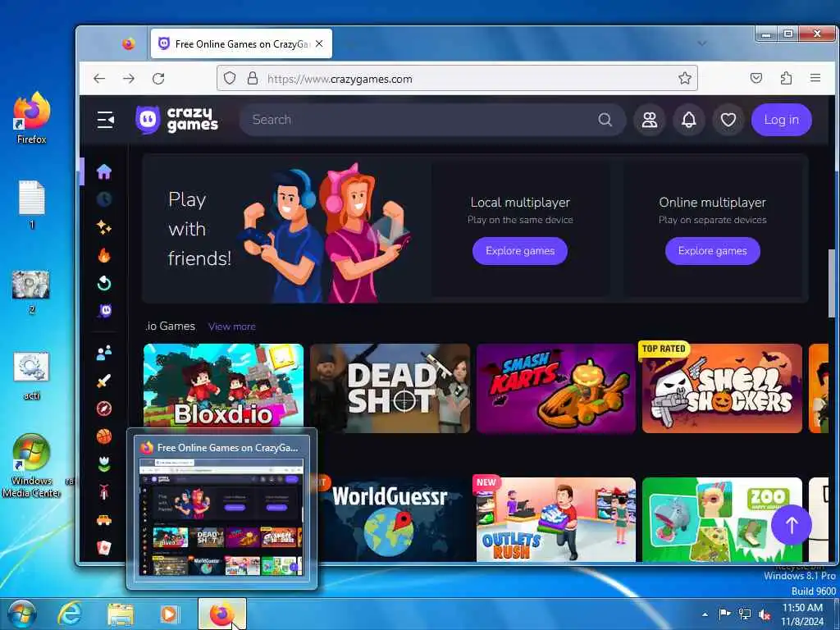Open the Zoo game thumbnail
The image size is (840, 630).
(x=722, y=519)
